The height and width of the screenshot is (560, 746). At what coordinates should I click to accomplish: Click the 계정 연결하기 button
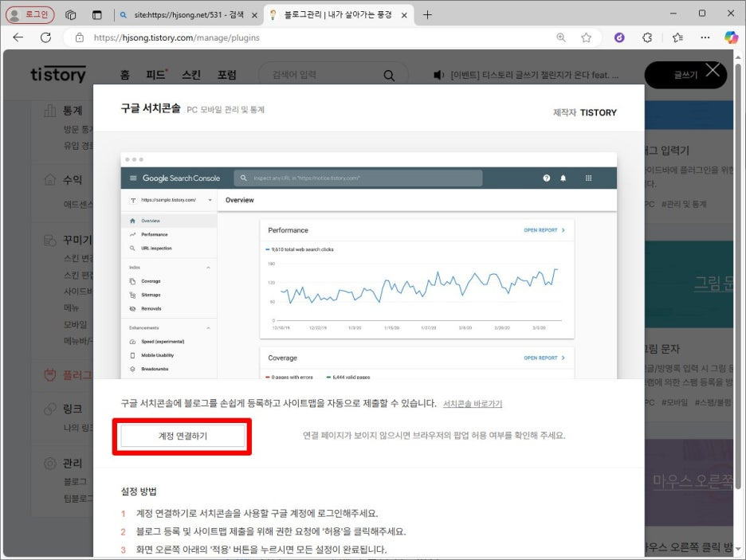183,436
